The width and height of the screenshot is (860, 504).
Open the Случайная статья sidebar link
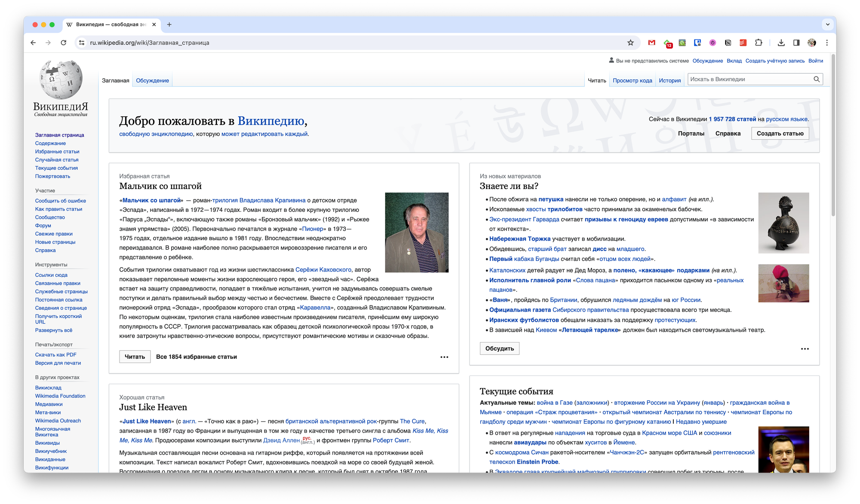[57, 160]
